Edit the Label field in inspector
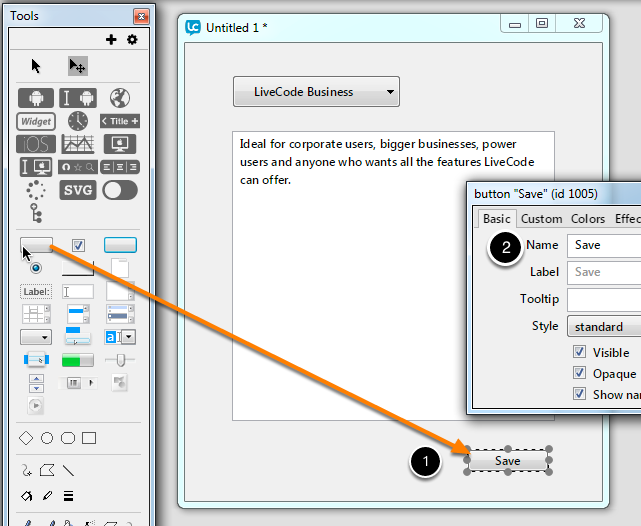The height and width of the screenshot is (526, 641). (x=604, y=273)
